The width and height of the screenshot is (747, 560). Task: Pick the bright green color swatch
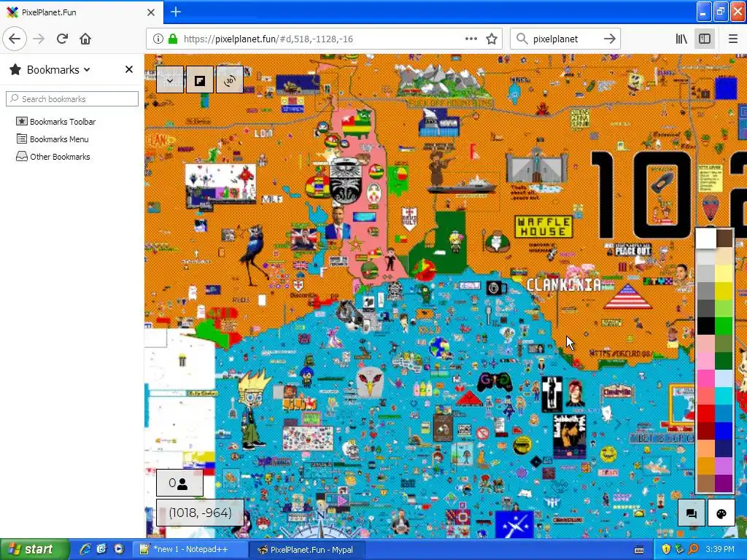(724, 326)
